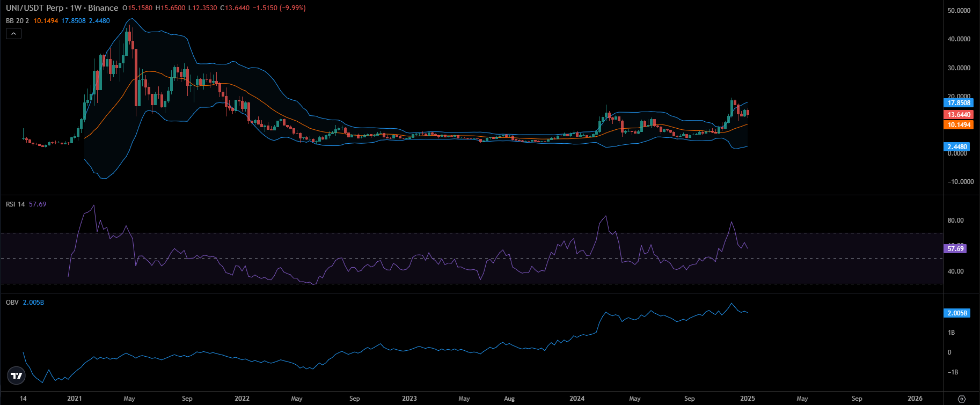Click the 2.005B OBV value tag on the scale

coord(956,313)
